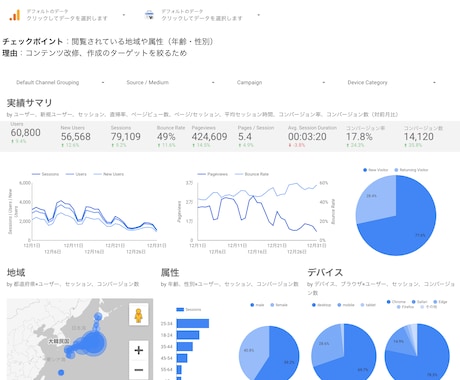460x380 pixels.
Task: Expand the Device Category filter
Action: point(391,82)
